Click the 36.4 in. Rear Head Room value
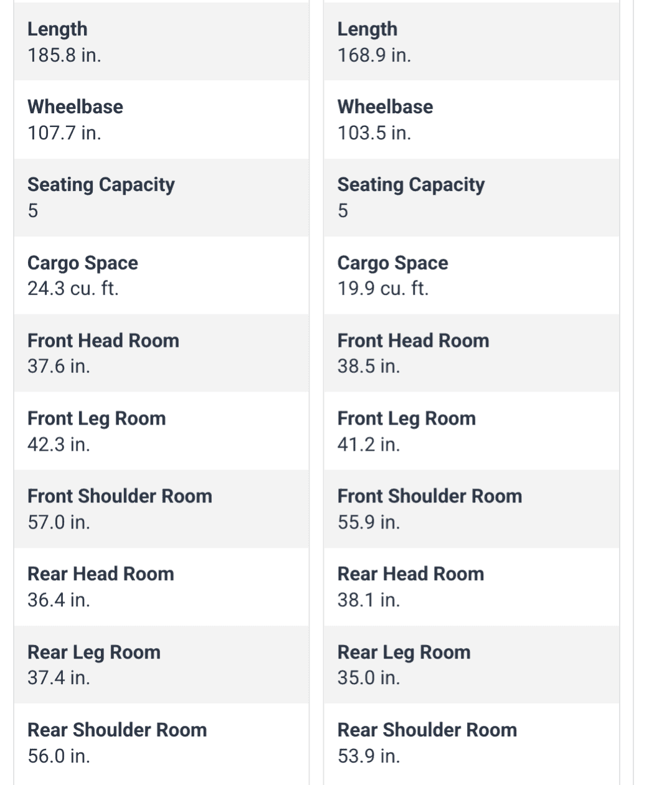This screenshot has width=672, height=785. click(59, 600)
